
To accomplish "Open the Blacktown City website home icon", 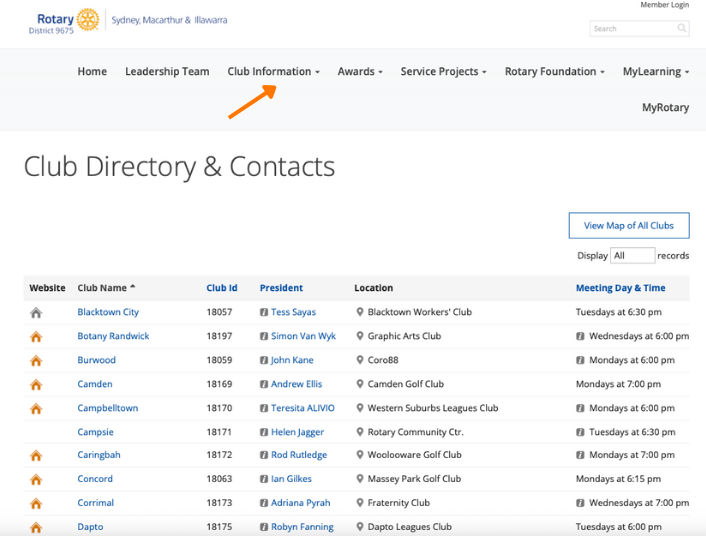I will point(36,313).
